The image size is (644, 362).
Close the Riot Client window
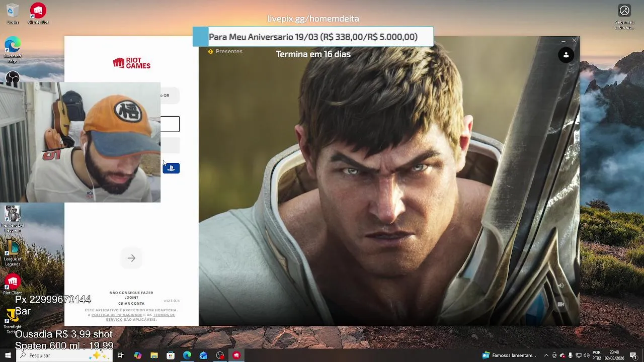click(574, 40)
